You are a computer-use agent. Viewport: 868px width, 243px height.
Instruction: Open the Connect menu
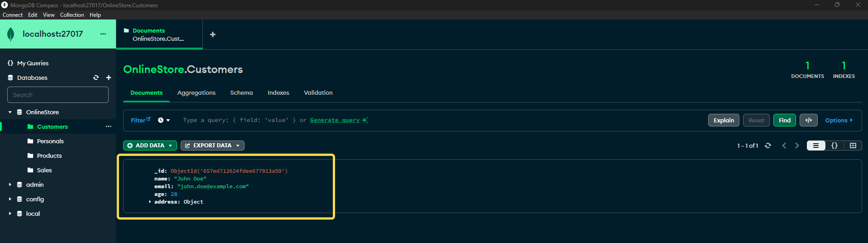pos(13,15)
